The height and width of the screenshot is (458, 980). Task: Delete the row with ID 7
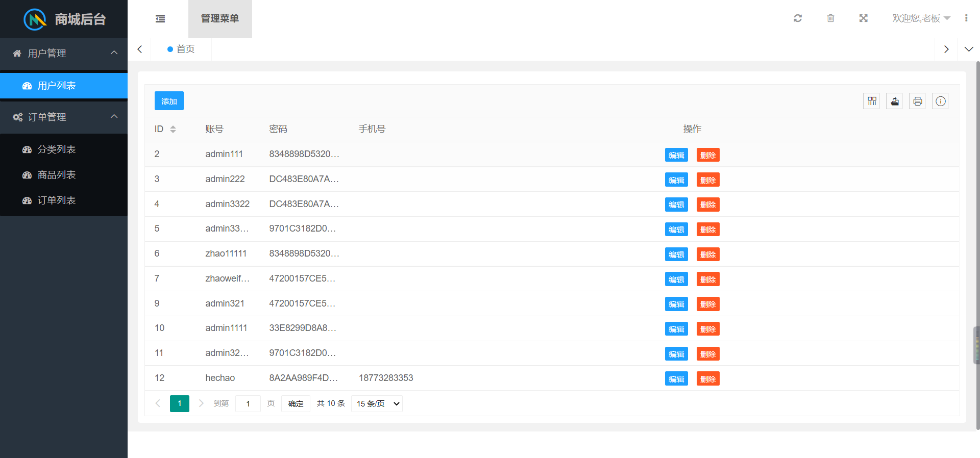708,279
